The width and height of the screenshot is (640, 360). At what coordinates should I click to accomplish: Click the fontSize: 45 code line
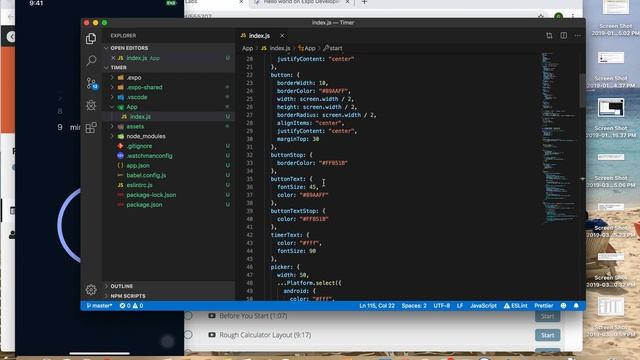click(298, 187)
